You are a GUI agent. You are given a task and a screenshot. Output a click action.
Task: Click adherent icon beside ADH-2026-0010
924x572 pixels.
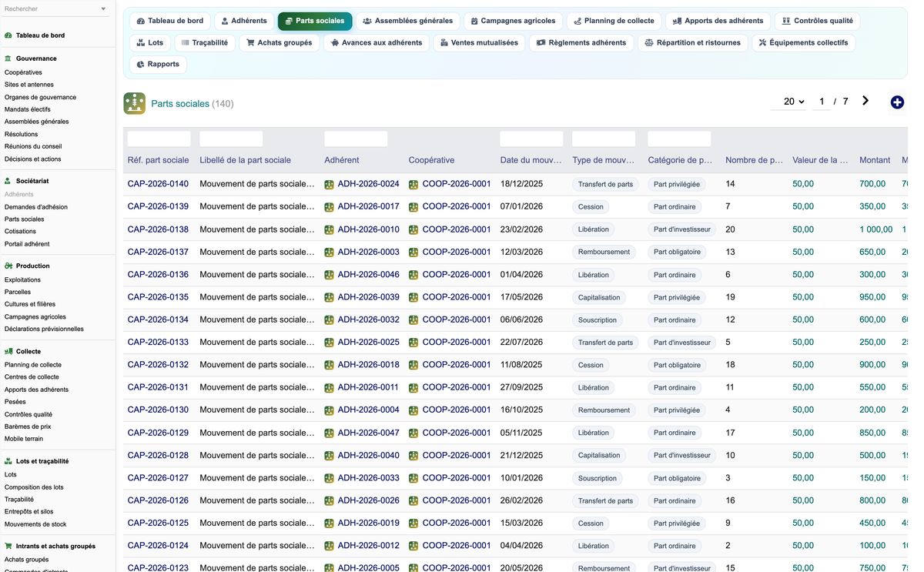tap(330, 230)
